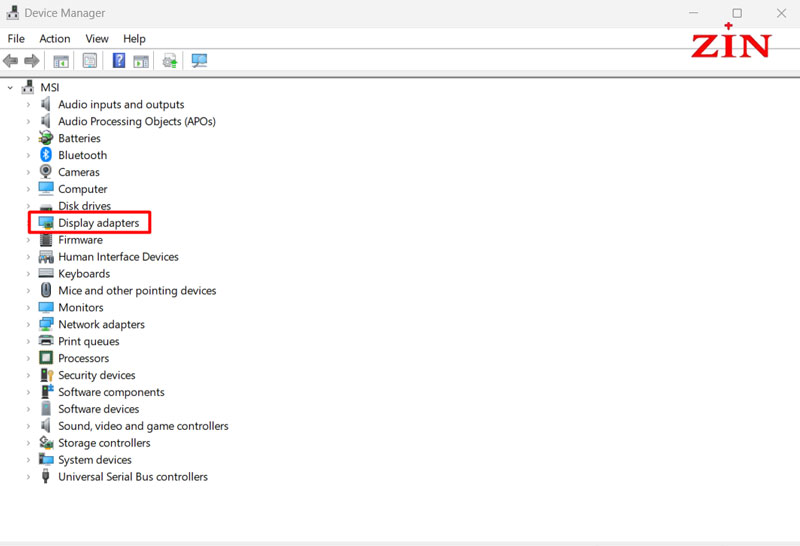Click the Print queues printer icon

[46, 341]
